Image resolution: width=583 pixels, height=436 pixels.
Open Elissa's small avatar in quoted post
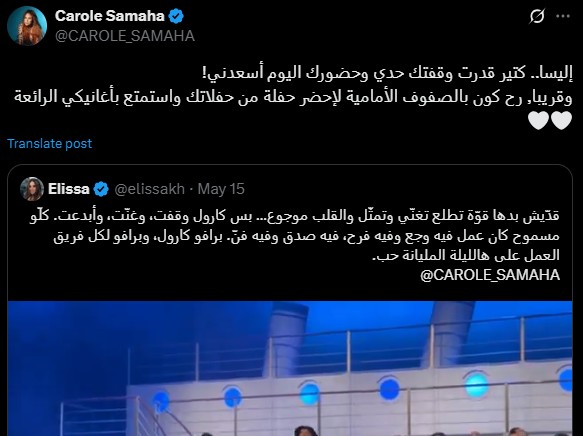[32, 189]
